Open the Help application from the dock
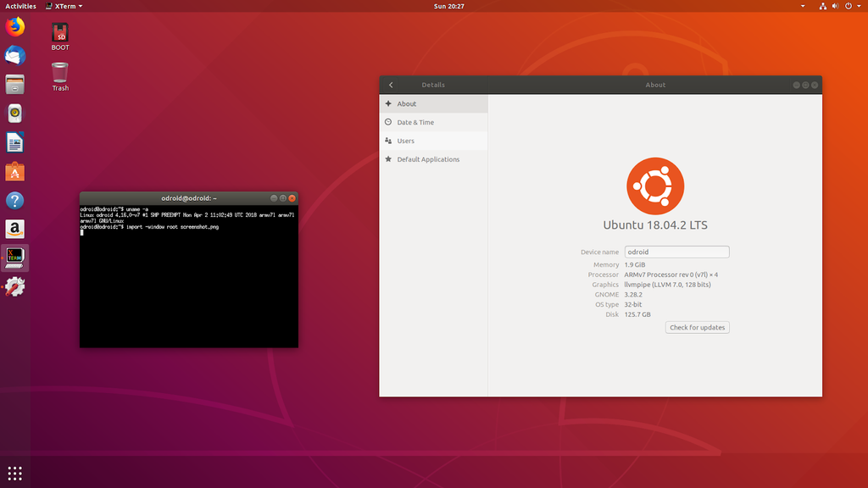 coord(14,201)
